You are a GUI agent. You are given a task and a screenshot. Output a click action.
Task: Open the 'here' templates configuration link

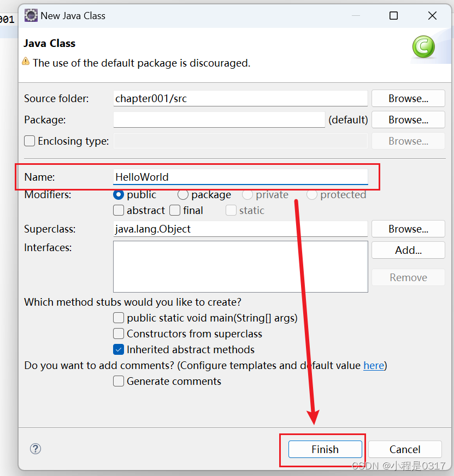tap(374, 366)
